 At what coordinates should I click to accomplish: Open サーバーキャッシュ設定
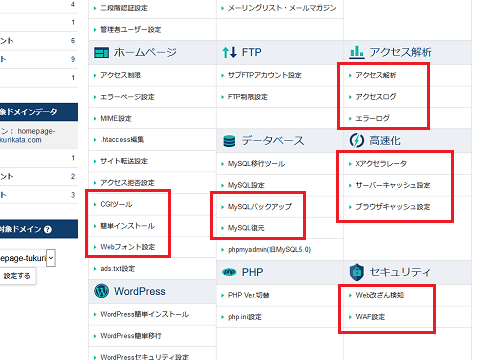pyautogui.click(x=393, y=185)
